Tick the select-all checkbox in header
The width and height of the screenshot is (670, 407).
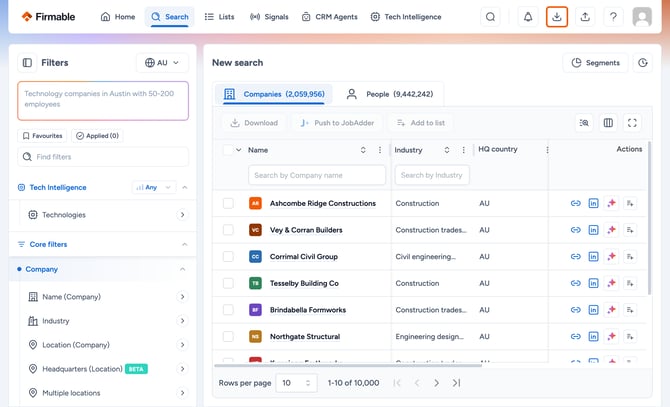[228, 150]
